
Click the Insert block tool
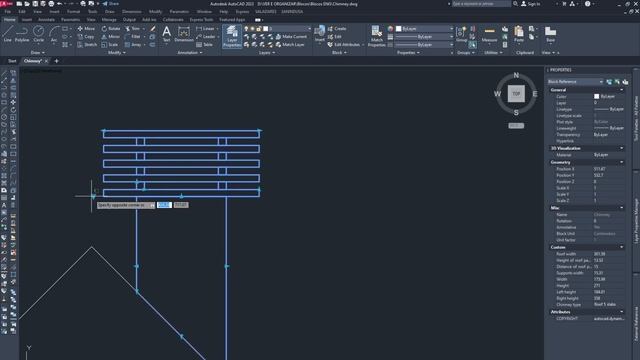[x=320, y=34]
